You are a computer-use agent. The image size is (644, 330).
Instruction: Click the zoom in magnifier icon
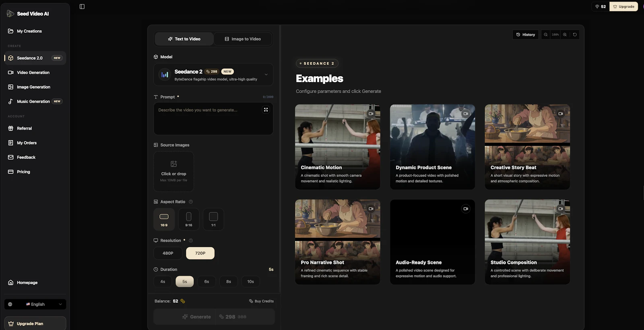pos(565,35)
